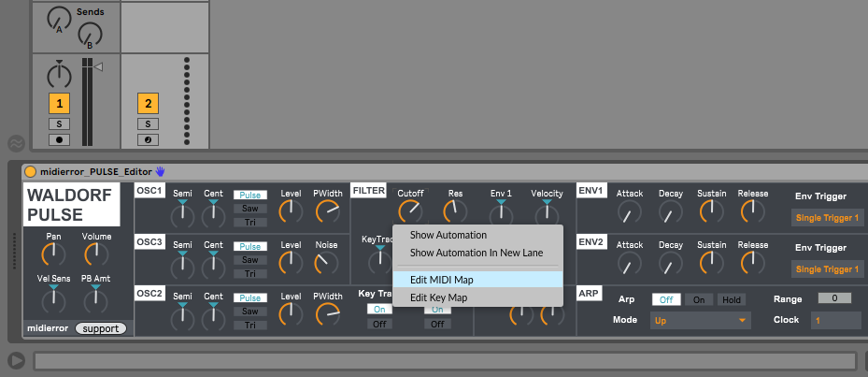868x377 pixels.
Task: Adjust the Send B knob
Action: 90,36
